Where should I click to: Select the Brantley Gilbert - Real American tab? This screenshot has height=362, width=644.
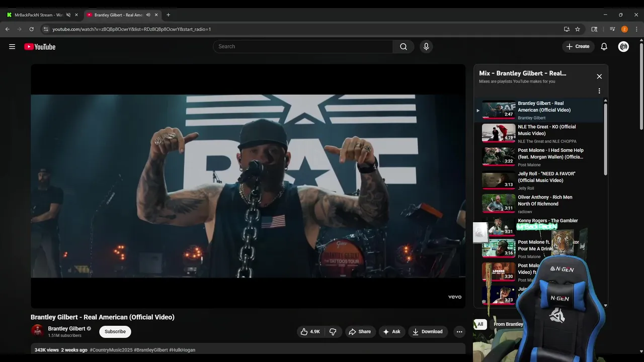click(x=119, y=15)
